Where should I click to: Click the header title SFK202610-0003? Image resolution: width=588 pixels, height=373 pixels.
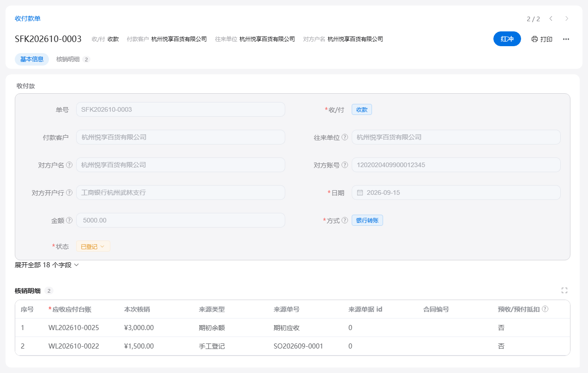(48, 39)
